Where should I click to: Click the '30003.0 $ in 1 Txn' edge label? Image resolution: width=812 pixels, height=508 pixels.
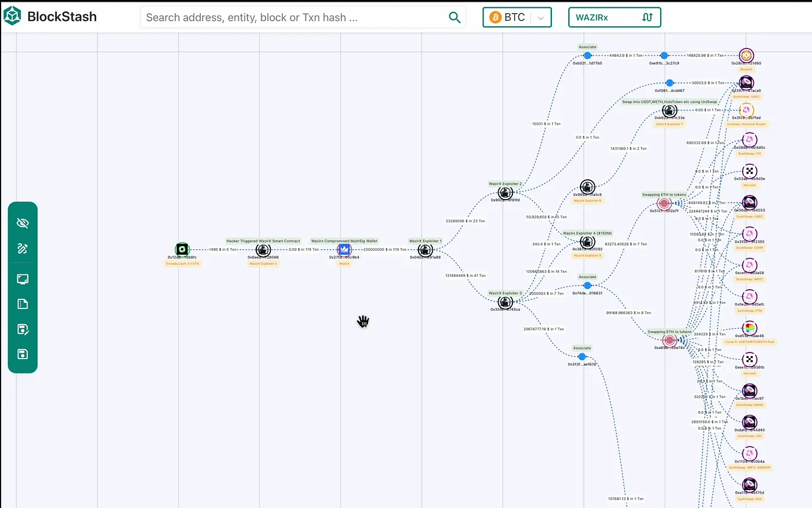[709, 83]
